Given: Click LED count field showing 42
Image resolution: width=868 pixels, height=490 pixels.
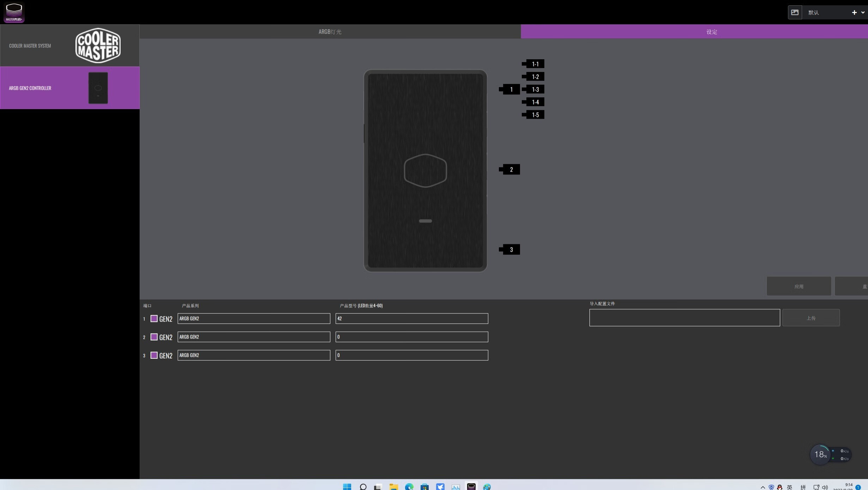Looking at the screenshot, I should point(412,318).
